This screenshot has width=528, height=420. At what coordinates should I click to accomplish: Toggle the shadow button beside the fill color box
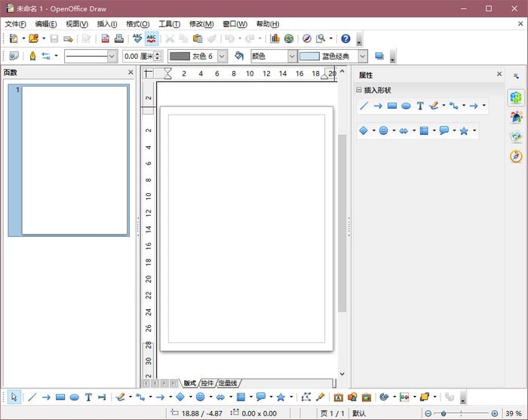(379, 56)
